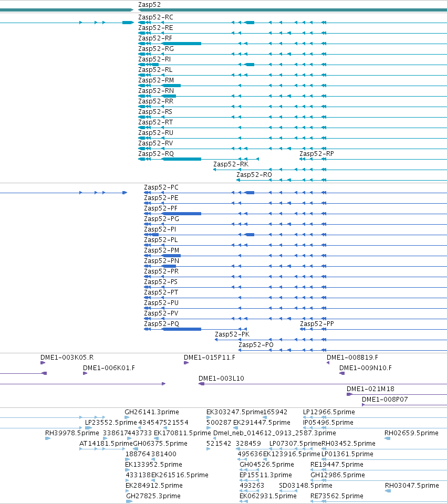Select BAC clone DME1-008P07
The width and height of the screenshot is (447, 504).
[385, 400]
